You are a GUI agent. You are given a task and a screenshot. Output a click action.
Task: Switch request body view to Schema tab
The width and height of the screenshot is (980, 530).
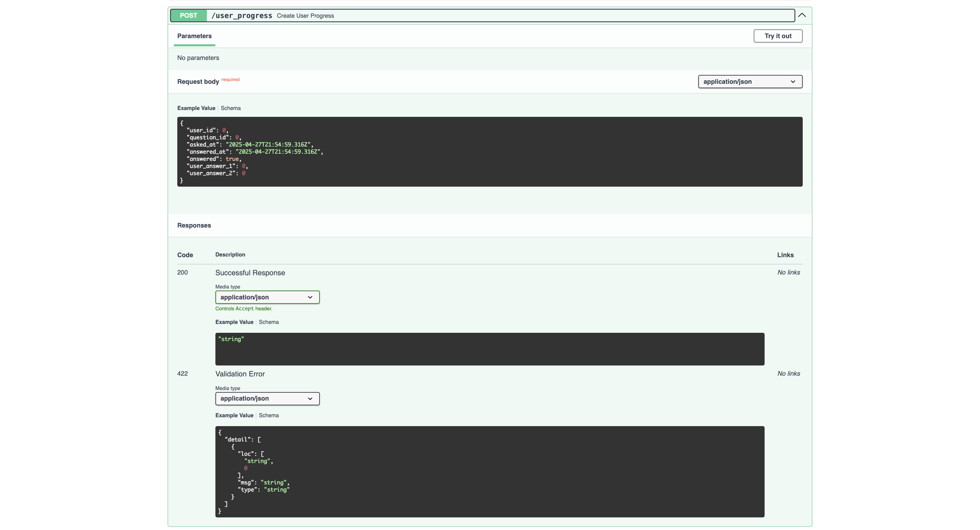point(231,108)
